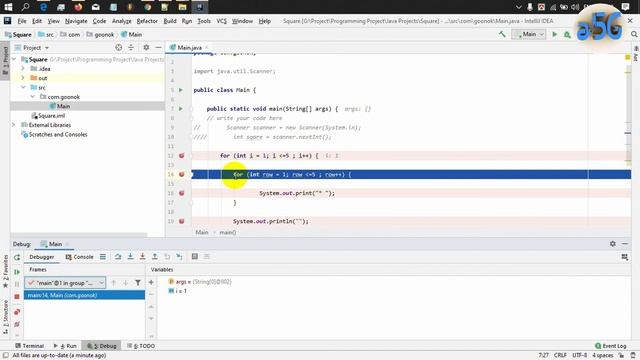Collapse the Square project root node
The width and height of the screenshot is (640, 360).
click(14, 60)
